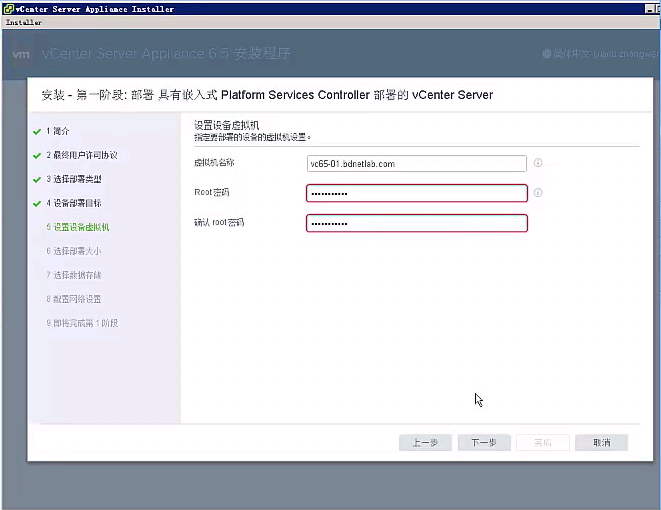Click the checkmark next to 最终用户许可协议
Image resolution: width=661 pixels, height=510 pixels.
(37, 156)
